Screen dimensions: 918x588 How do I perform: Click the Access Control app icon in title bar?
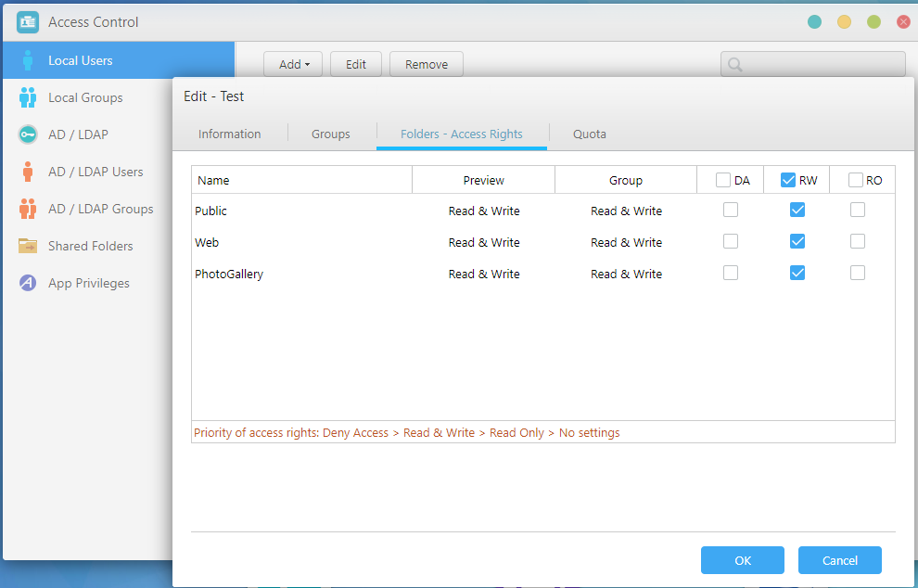pyautogui.click(x=28, y=22)
